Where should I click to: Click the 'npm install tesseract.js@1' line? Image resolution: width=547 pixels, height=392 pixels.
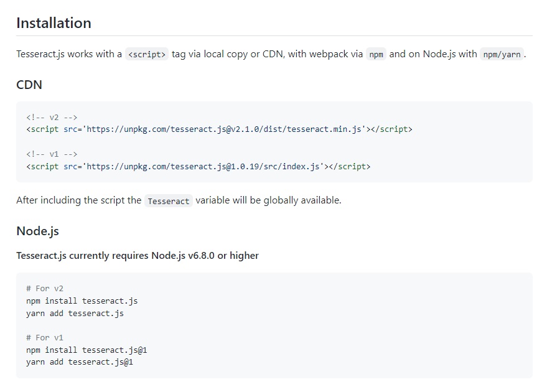86,350
